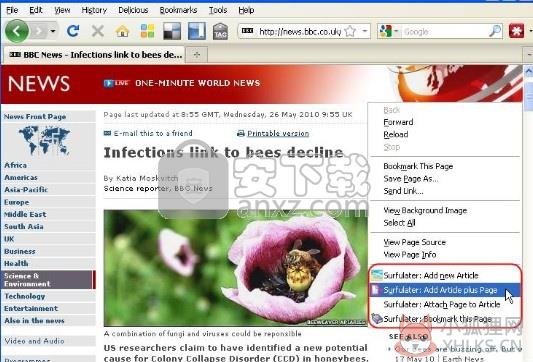Open the Help menu

point(246,10)
